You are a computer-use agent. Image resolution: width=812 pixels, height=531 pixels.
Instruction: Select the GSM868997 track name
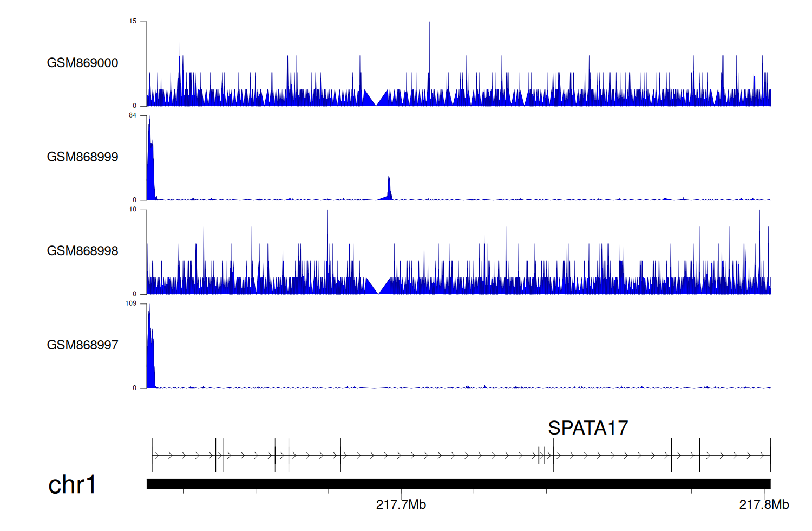pyautogui.click(x=82, y=345)
